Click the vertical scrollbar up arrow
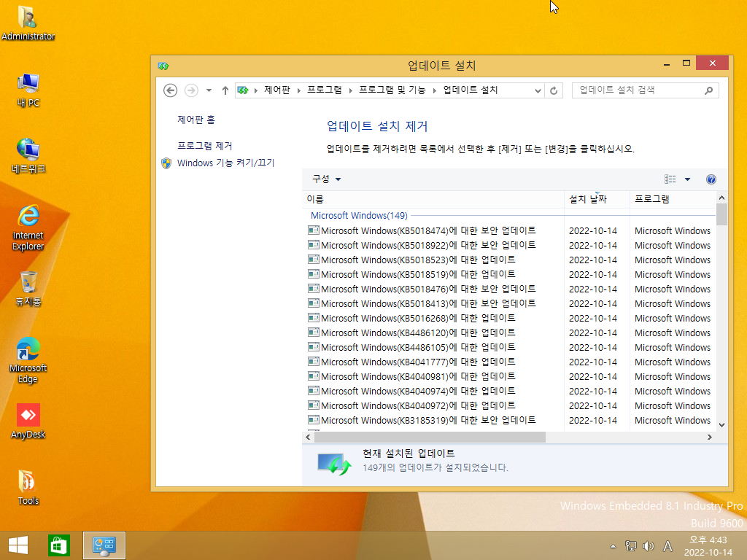The width and height of the screenshot is (747, 560). pyautogui.click(x=721, y=198)
